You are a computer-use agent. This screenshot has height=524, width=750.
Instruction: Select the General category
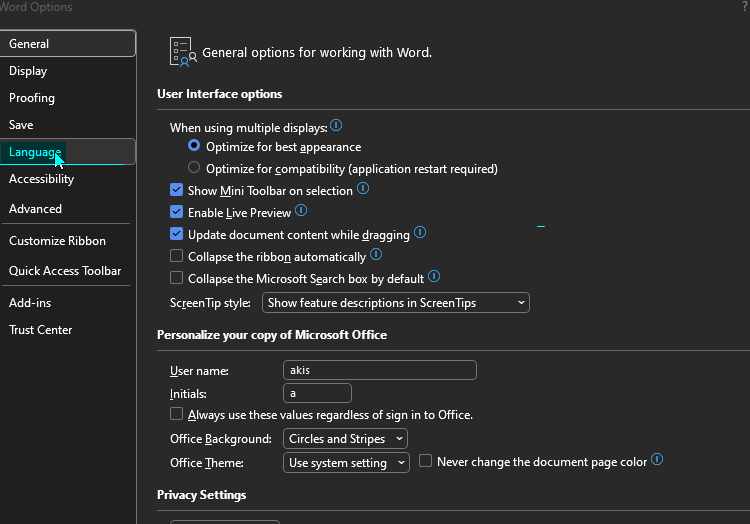pyautogui.click(x=68, y=44)
